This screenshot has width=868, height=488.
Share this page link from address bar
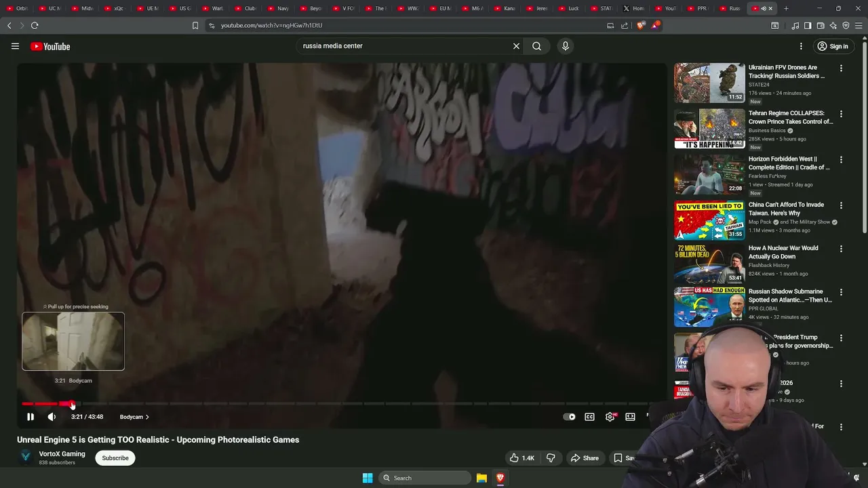click(625, 26)
